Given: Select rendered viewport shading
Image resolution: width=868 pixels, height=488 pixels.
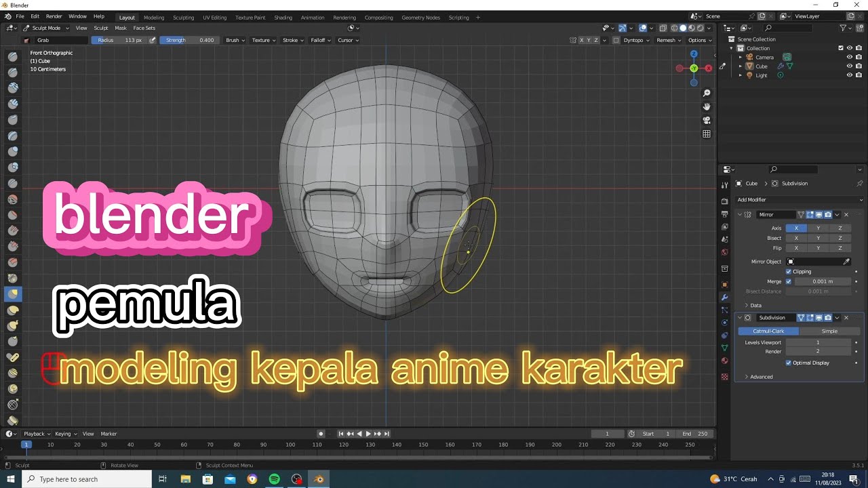Looking at the screenshot, I should [701, 28].
